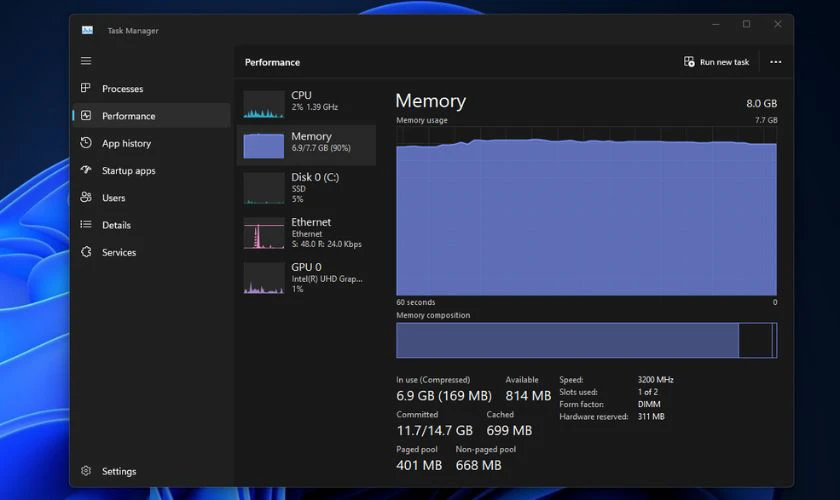Select the CPU 2% 1.39 GHz entry

[x=306, y=104]
